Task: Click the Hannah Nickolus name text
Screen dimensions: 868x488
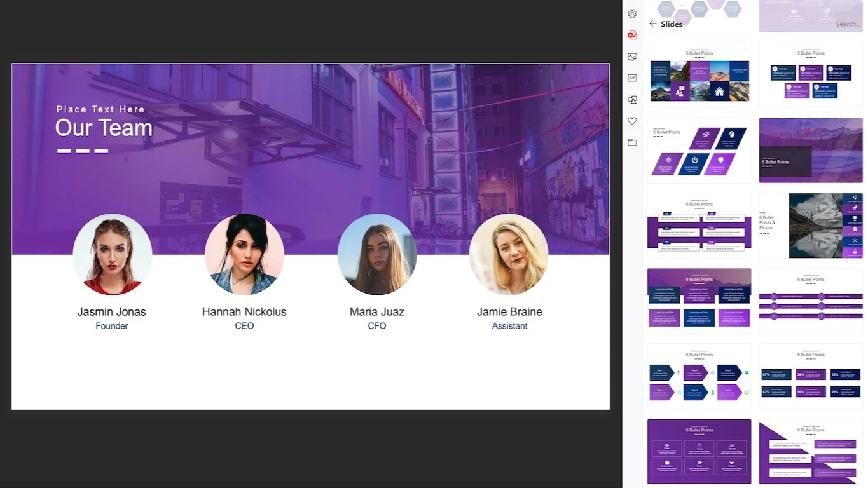Action: [x=244, y=311]
